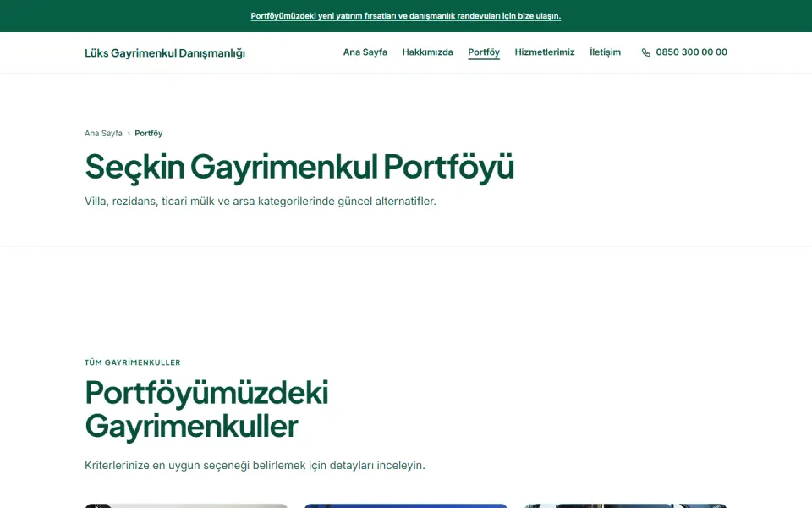Go to Ana Sayfa in the navigation menu

(365, 52)
